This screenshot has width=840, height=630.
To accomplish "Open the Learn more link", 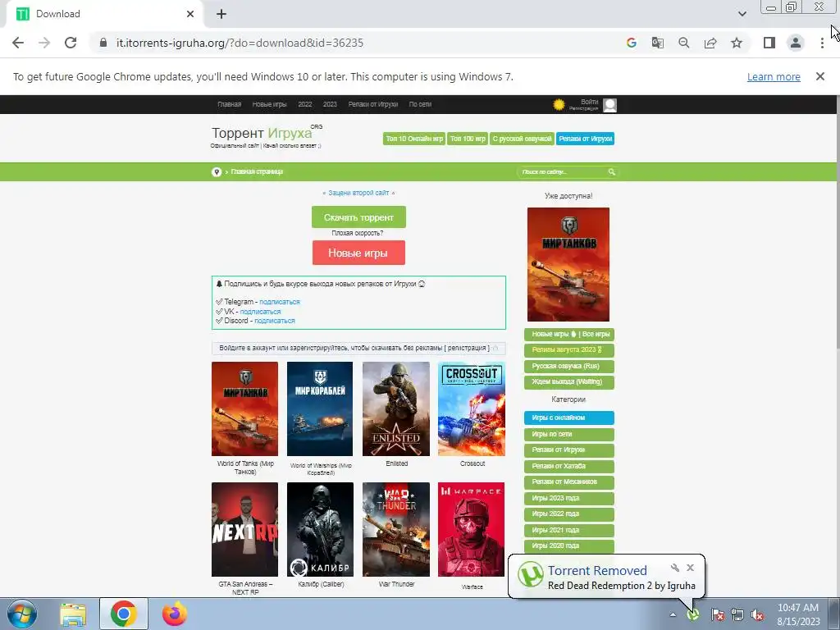I will 774,76.
